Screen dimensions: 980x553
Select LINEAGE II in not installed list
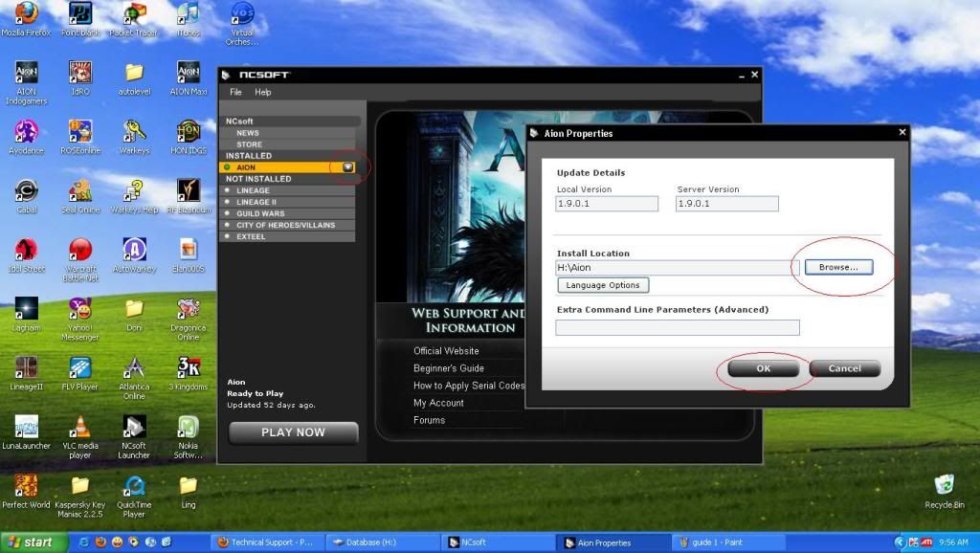pos(287,202)
